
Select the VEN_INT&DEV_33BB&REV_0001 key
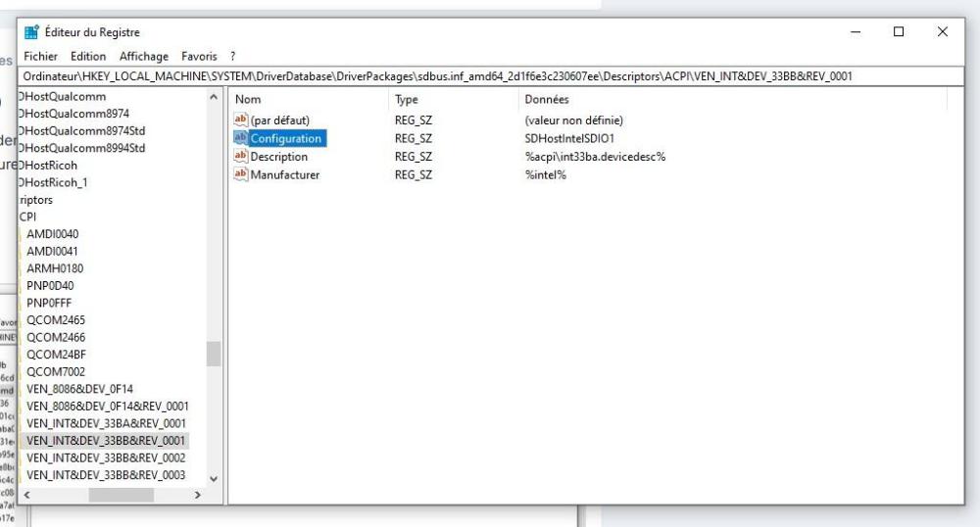[106, 441]
